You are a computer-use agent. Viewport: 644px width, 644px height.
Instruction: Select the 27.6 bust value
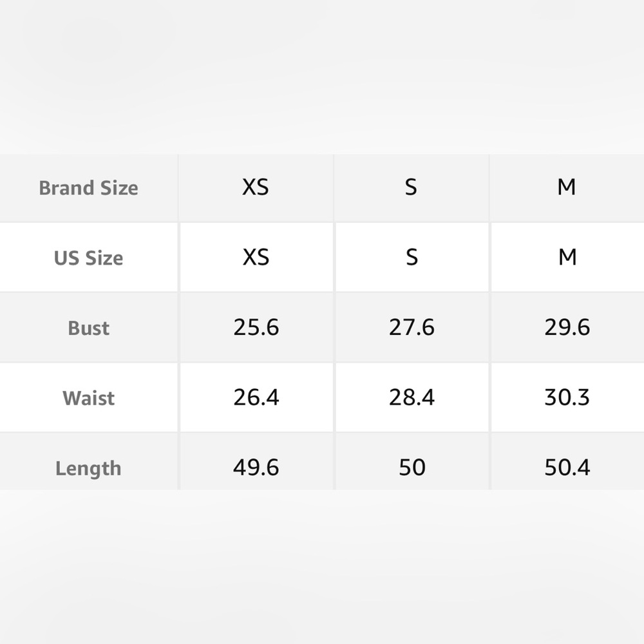pyautogui.click(x=412, y=327)
